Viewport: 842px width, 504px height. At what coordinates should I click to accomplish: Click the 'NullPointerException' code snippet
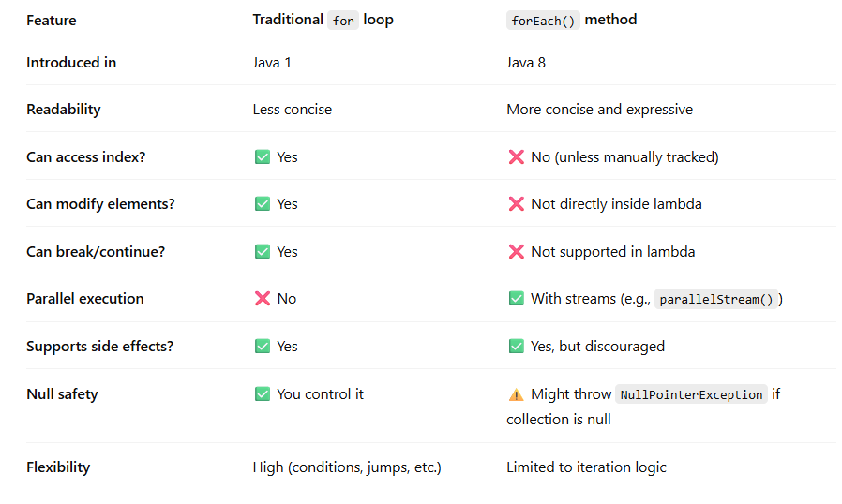pyautogui.click(x=691, y=394)
